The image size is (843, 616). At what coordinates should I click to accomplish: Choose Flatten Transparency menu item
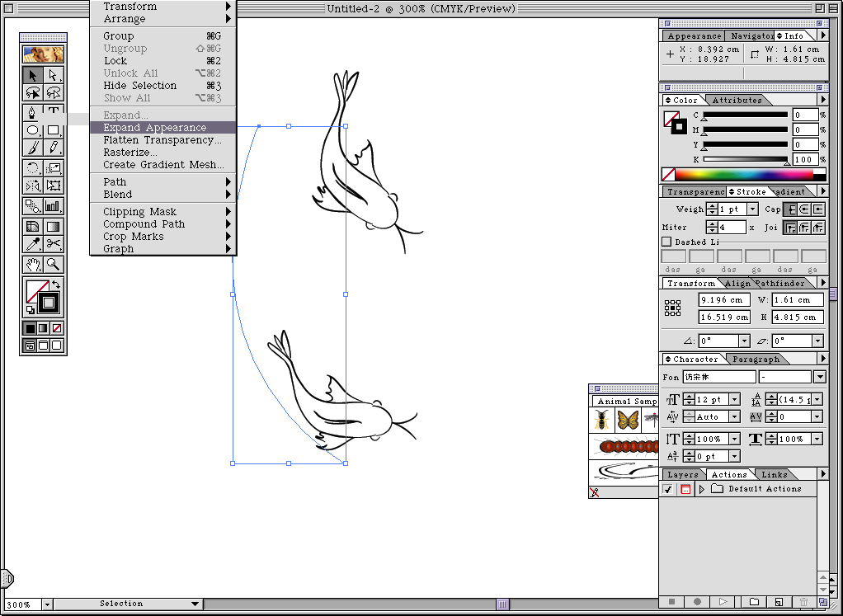162,139
